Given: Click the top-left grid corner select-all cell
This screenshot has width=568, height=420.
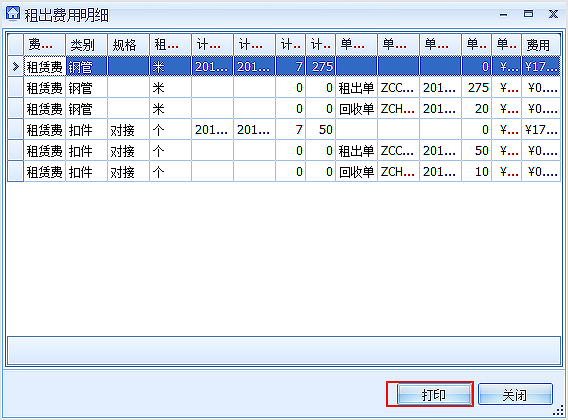Looking at the screenshot, I should pyautogui.click(x=16, y=45).
